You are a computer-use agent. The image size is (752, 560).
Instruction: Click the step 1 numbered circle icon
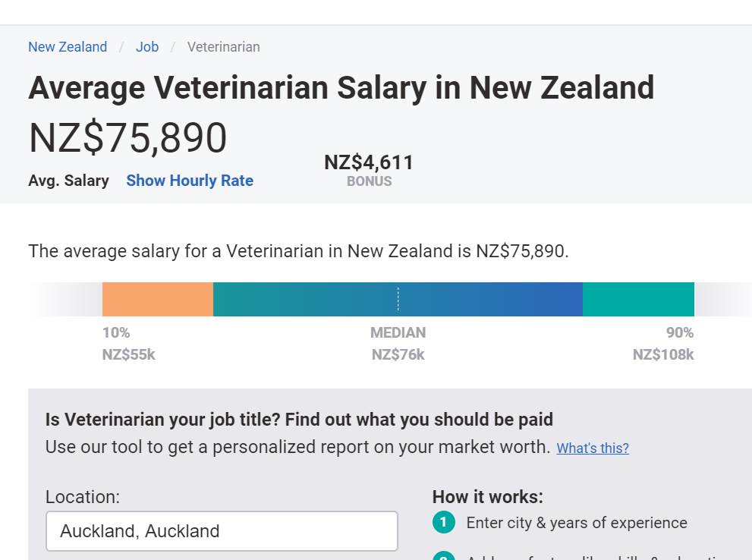[x=444, y=523]
